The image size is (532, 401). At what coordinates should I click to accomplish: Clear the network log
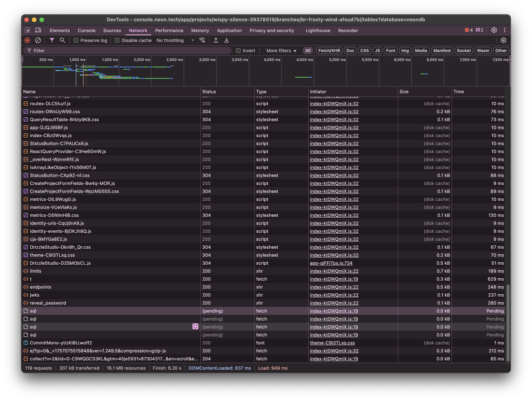click(38, 40)
